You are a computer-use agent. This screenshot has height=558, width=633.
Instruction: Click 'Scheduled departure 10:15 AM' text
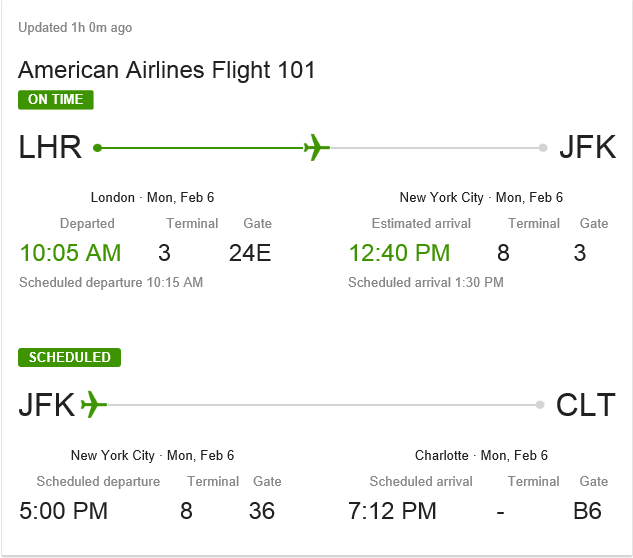(x=111, y=282)
